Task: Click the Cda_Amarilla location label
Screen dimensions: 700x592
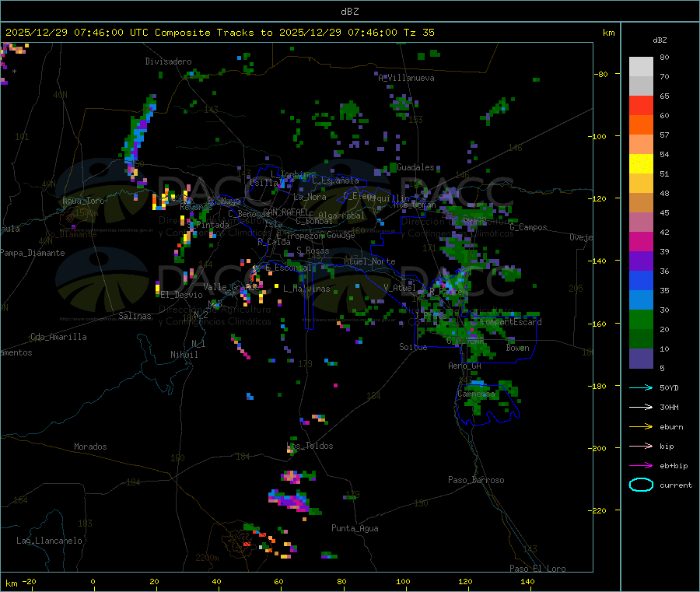Action: tap(58, 337)
